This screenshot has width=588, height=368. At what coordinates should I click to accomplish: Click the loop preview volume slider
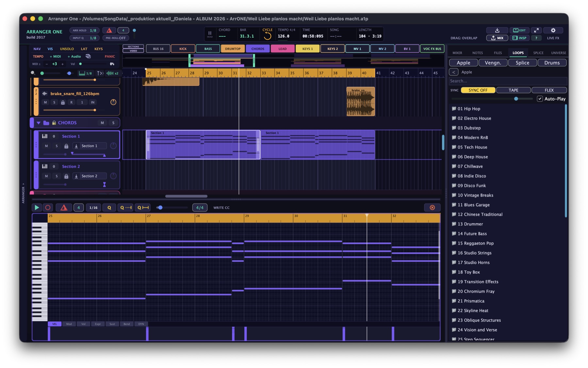[492, 99]
